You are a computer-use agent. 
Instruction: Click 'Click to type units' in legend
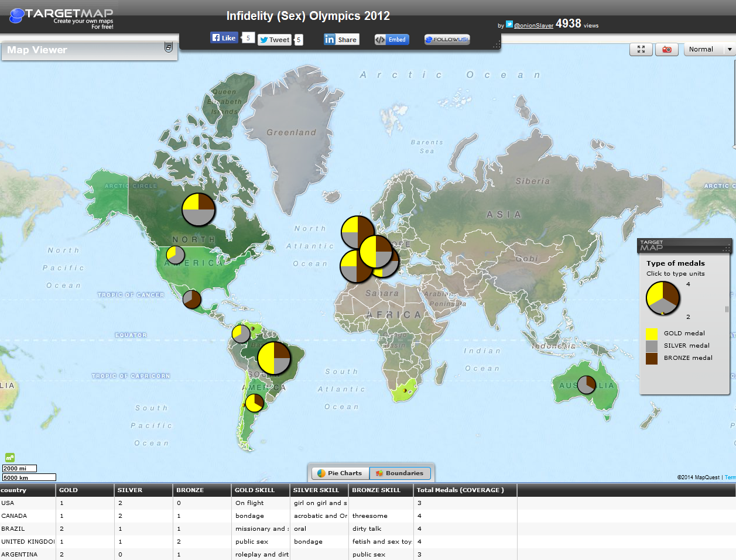tap(675, 274)
